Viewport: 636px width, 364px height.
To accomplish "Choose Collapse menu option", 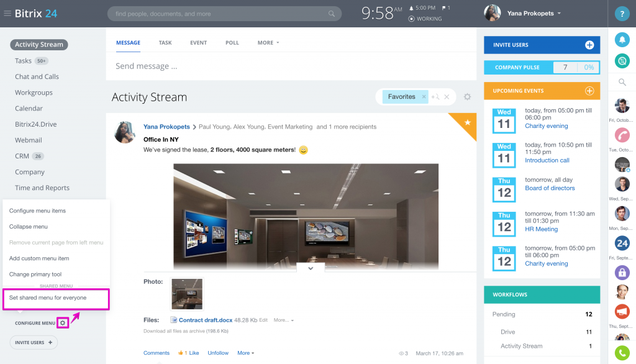I will [x=29, y=227].
